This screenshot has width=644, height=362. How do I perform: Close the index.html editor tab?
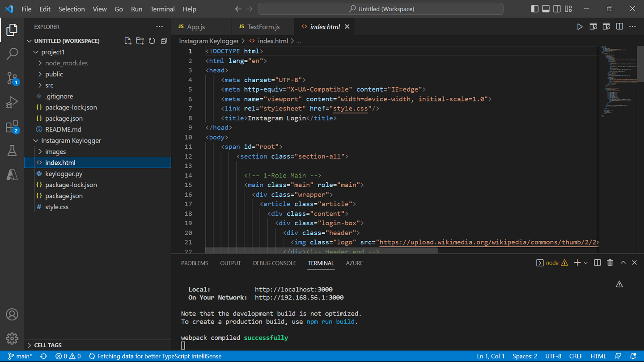click(x=347, y=27)
